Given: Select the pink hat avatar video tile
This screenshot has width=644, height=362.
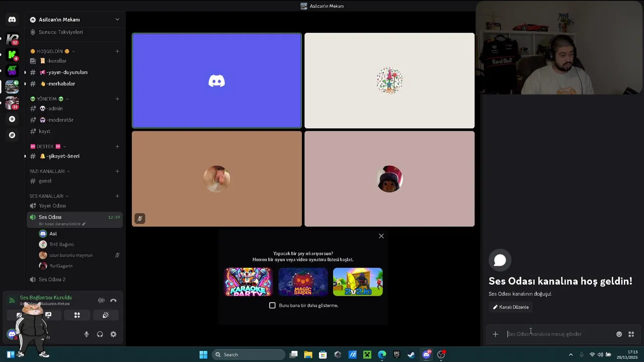Looking at the screenshot, I should point(389,179).
